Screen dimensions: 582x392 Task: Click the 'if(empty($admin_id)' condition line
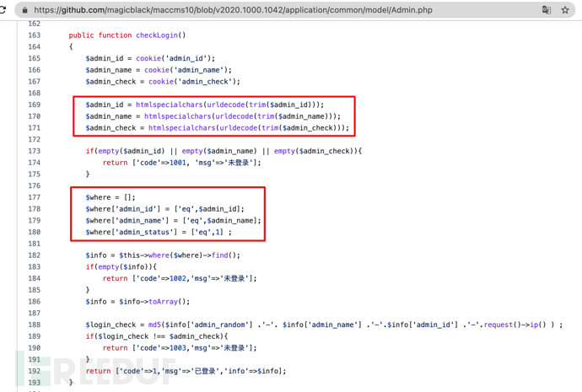point(224,151)
